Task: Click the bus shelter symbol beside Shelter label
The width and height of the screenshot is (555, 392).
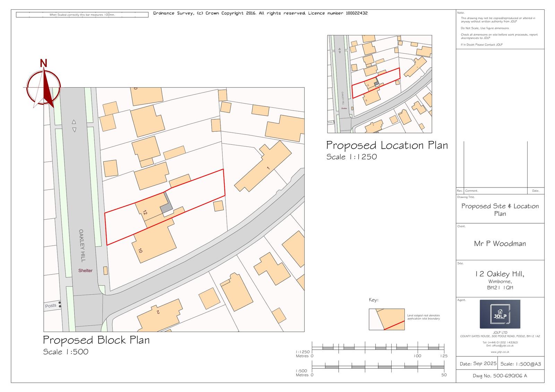Action: 105,271
